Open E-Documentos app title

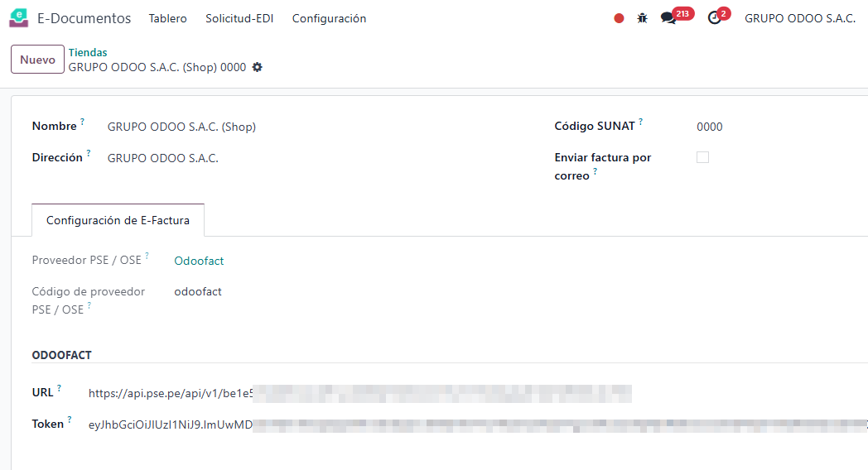84,18
